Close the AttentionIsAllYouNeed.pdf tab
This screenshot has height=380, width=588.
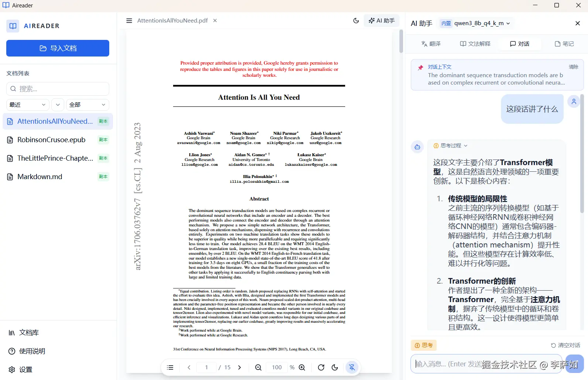215,21
